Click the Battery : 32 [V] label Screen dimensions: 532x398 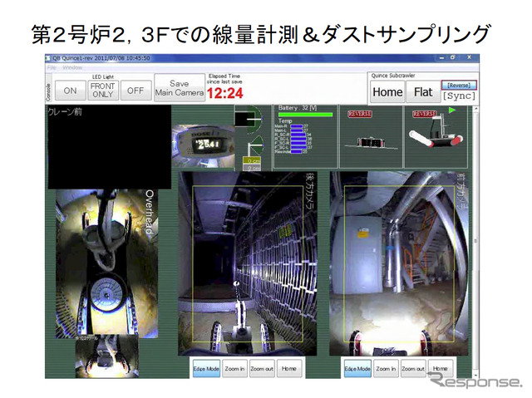click(298, 108)
